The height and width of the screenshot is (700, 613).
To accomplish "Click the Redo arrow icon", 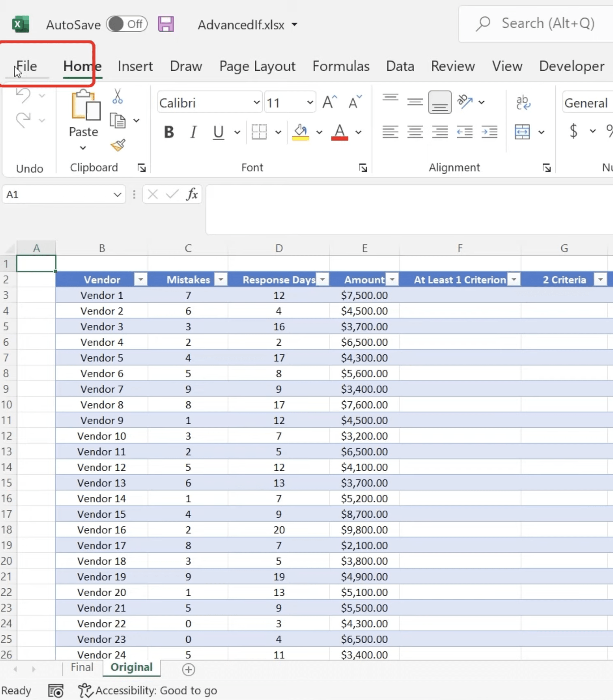I will (23, 120).
